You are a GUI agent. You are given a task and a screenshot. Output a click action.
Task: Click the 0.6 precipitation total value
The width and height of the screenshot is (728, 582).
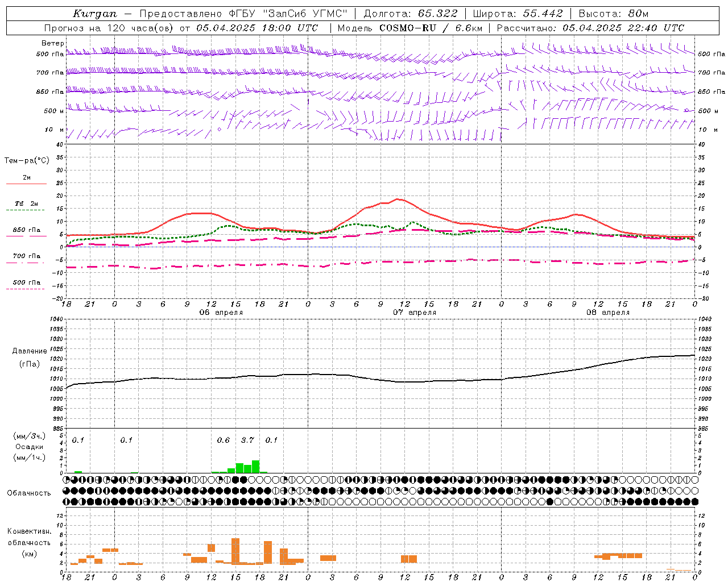tap(224, 440)
